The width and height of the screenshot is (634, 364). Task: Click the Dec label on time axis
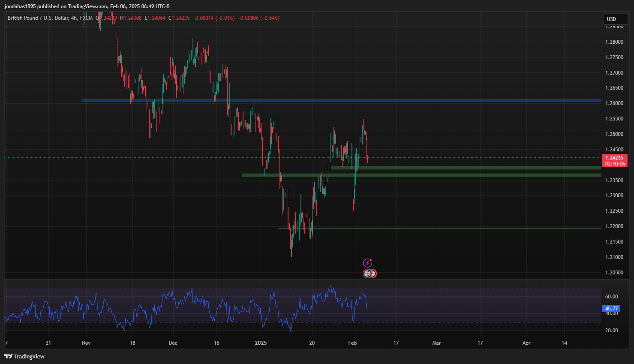(173, 343)
